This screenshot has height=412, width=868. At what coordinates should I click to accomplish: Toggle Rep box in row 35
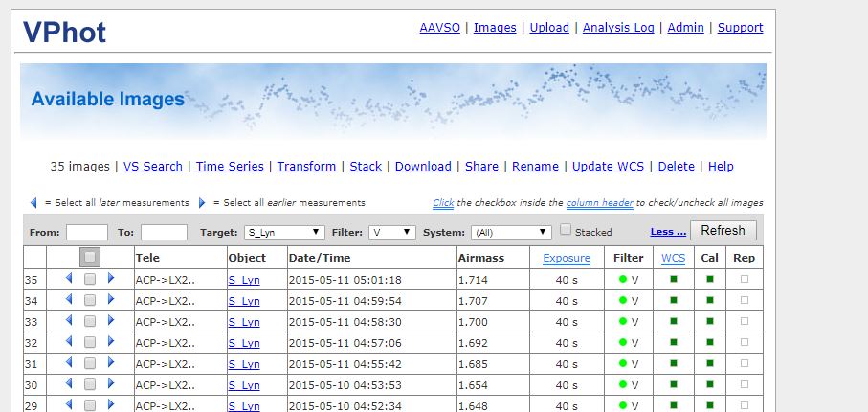click(x=745, y=280)
